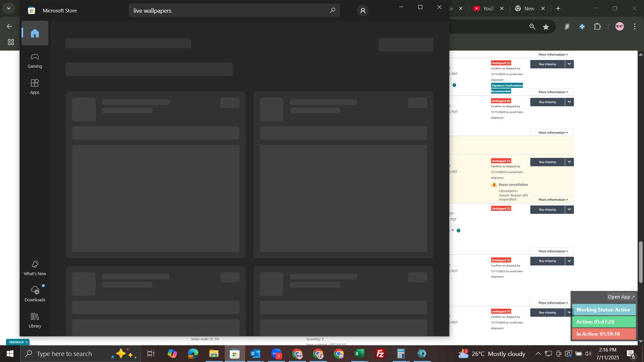Open Downloads in Microsoft Store sidebar

[x=35, y=294]
